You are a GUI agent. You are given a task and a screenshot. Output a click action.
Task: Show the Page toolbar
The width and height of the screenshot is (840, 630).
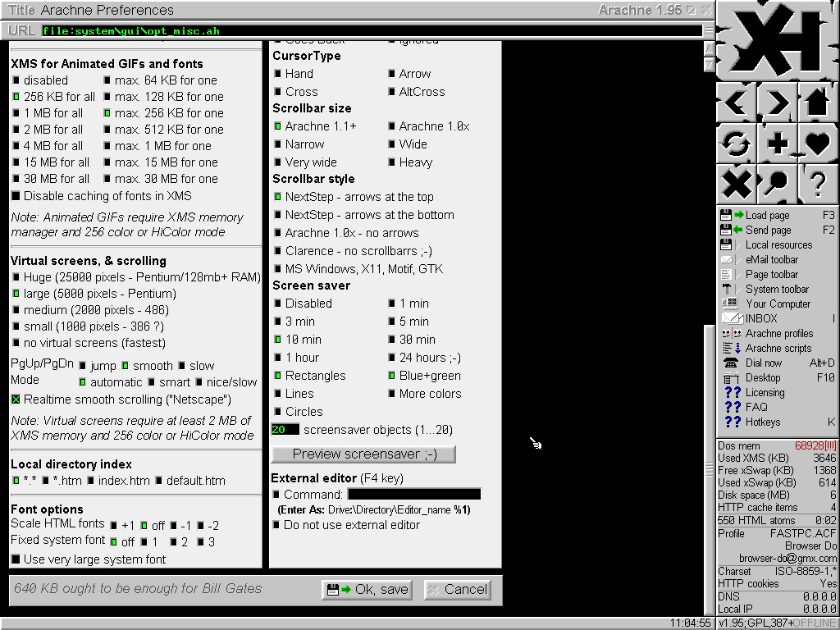(x=771, y=274)
